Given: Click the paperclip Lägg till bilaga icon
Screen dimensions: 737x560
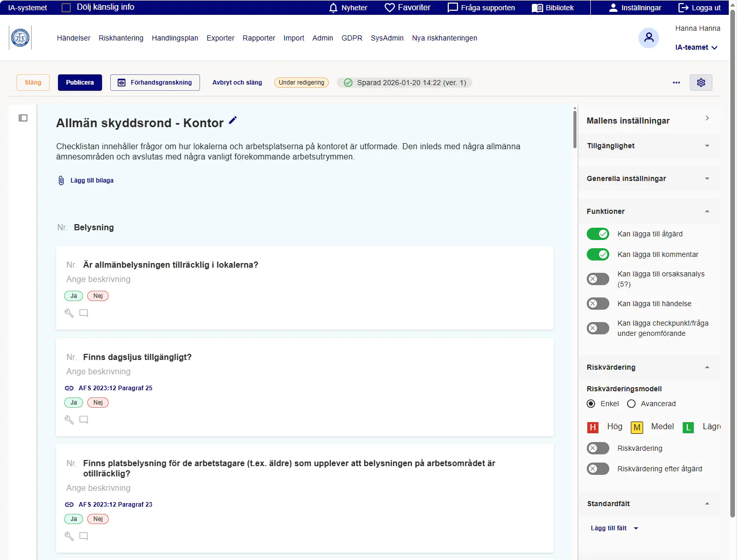Looking at the screenshot, I should point(61,181).
